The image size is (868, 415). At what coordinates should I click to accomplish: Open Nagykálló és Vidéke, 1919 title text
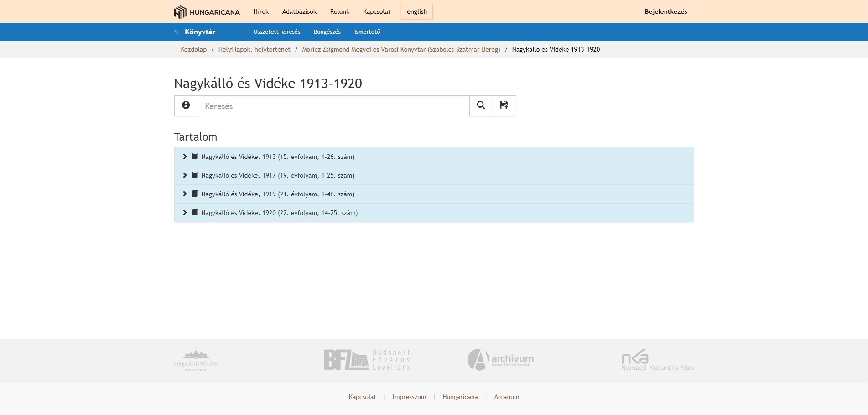click(x=278, y=194)
